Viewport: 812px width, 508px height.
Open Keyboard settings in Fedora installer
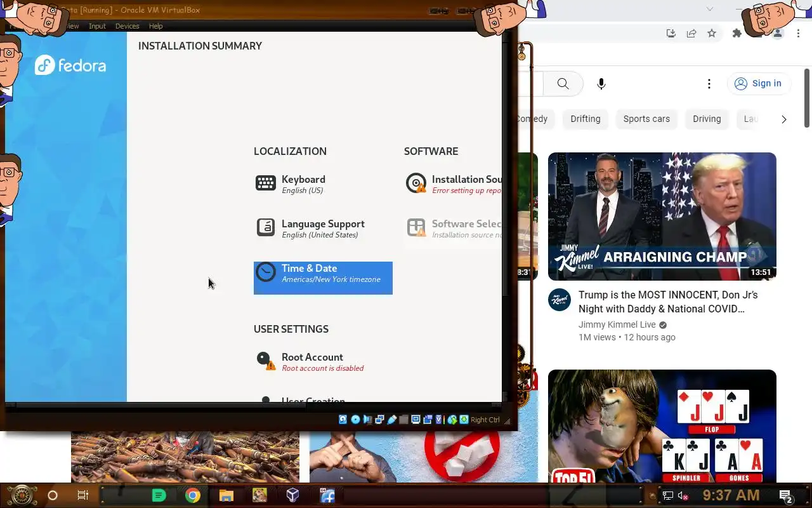(323, 184)
